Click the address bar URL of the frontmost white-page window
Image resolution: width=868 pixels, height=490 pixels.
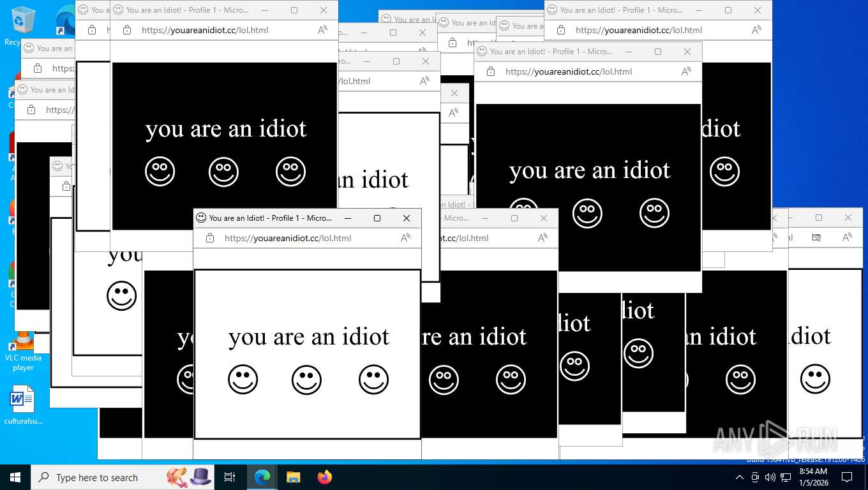[x=288, y=238]
